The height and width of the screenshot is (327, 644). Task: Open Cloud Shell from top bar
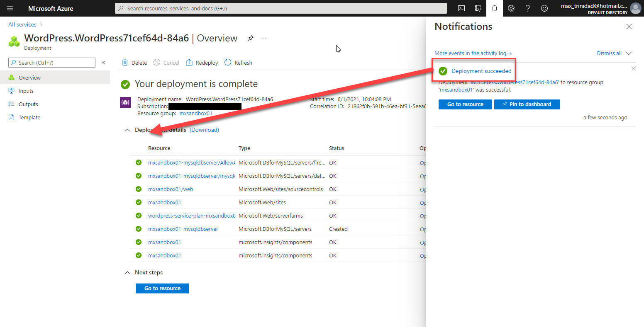pyautogui.click(x=461, y=8)
